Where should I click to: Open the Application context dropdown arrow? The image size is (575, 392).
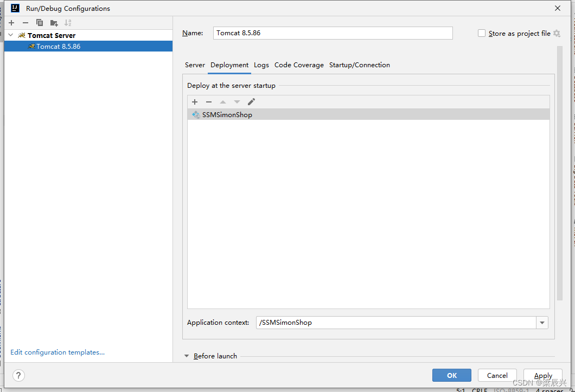[x=542, y=323]
